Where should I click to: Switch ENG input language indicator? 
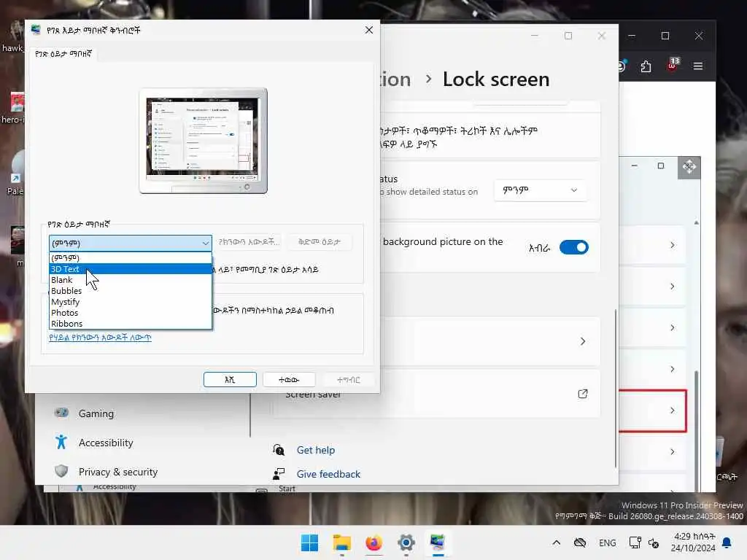point(608,542)
